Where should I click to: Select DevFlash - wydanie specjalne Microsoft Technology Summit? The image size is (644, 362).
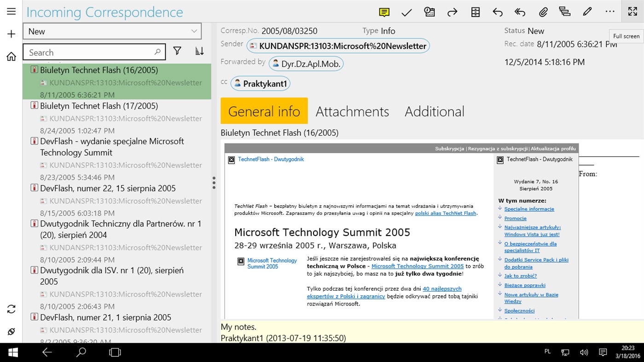tap(117, 159)
